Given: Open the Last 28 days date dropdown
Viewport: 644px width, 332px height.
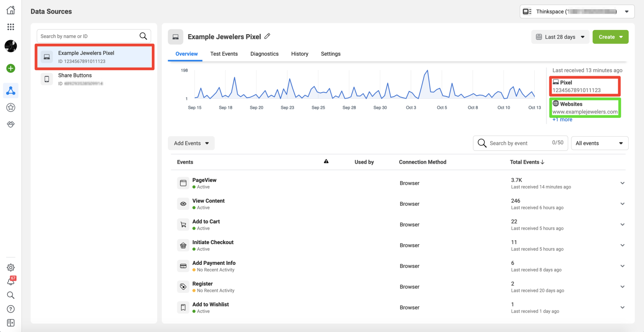Looking at the screenshot, I should click(x=560, y=37).
